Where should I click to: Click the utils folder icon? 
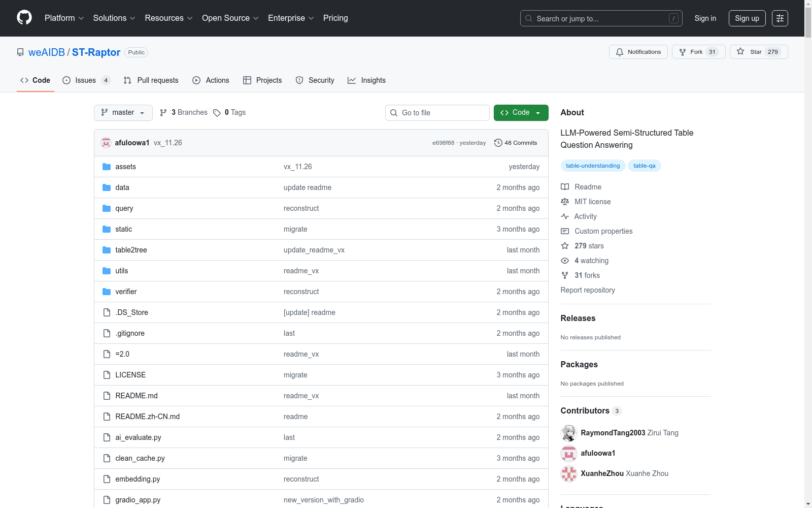[x=107, y=271]
